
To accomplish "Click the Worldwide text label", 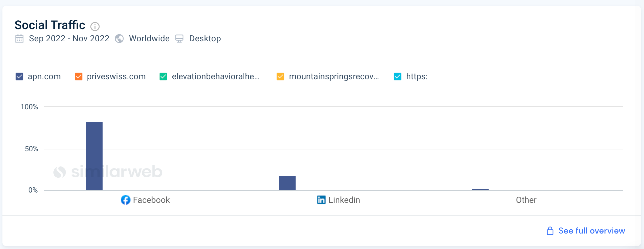I will click(149, 39).
